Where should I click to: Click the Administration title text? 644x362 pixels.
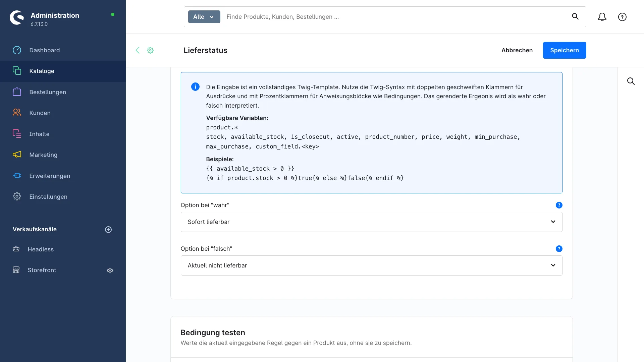click(x=55, y=15)
